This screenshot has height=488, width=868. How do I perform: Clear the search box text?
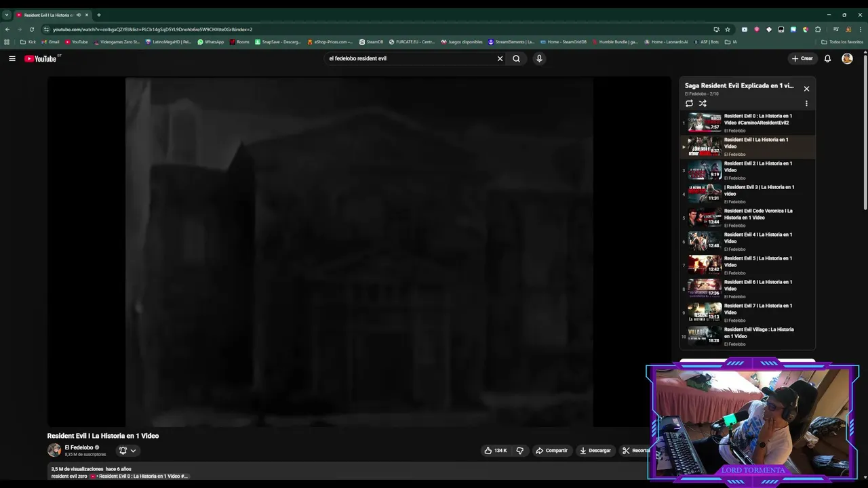click(x=500, y=58)
